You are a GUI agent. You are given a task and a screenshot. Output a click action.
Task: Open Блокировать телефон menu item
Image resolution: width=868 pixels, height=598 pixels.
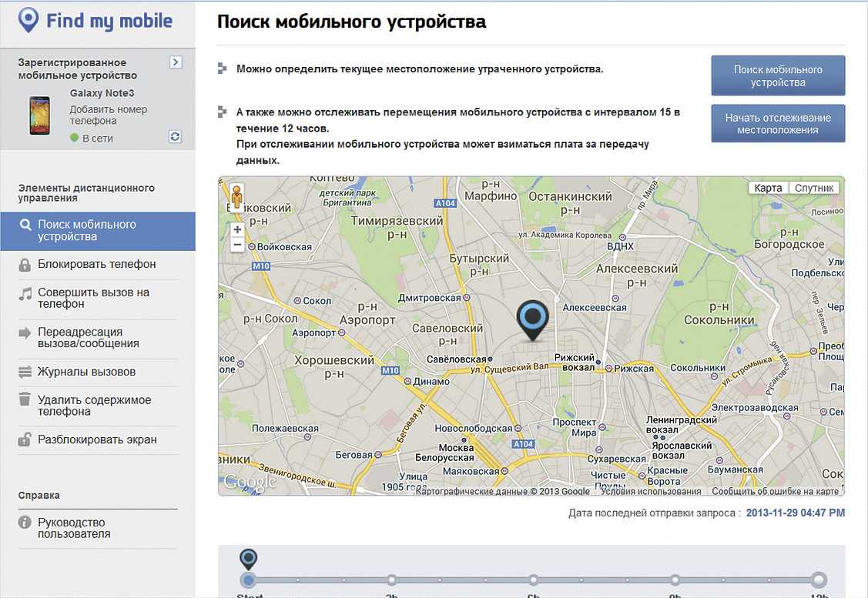[97, 265]
